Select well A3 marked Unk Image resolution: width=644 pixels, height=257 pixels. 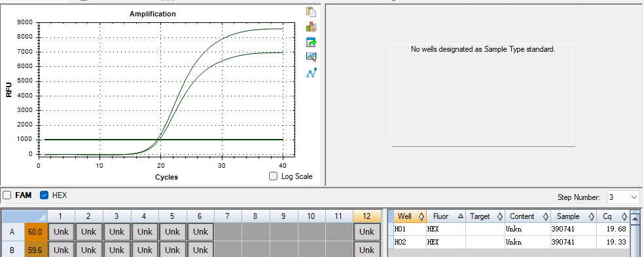tap(116, 232)
